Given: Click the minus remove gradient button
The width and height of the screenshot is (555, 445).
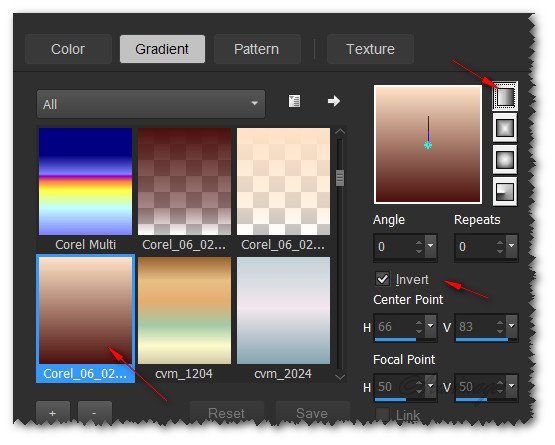Looking at the screenshot, I should (95, 413).
